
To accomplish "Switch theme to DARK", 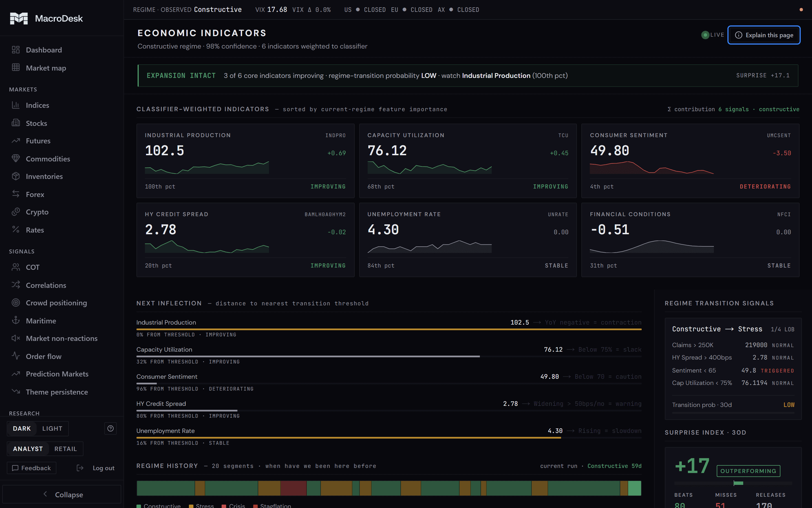I will (22, 428).
